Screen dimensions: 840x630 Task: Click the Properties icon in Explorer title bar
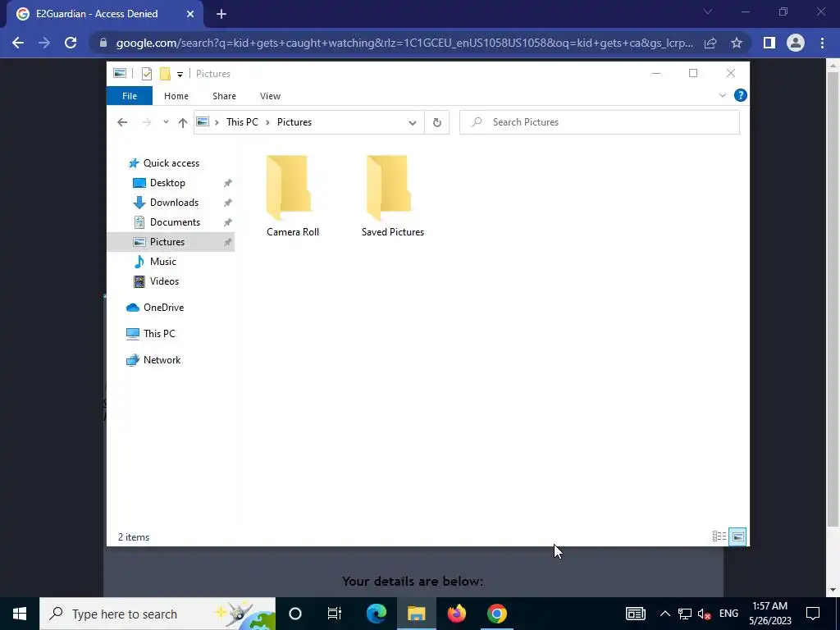[146, 74]
